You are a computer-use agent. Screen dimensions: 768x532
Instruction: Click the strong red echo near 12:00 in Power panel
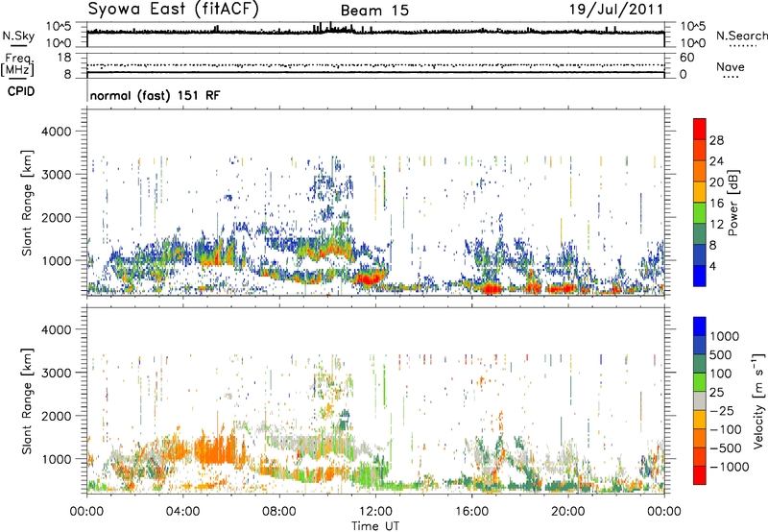(369, 278)
